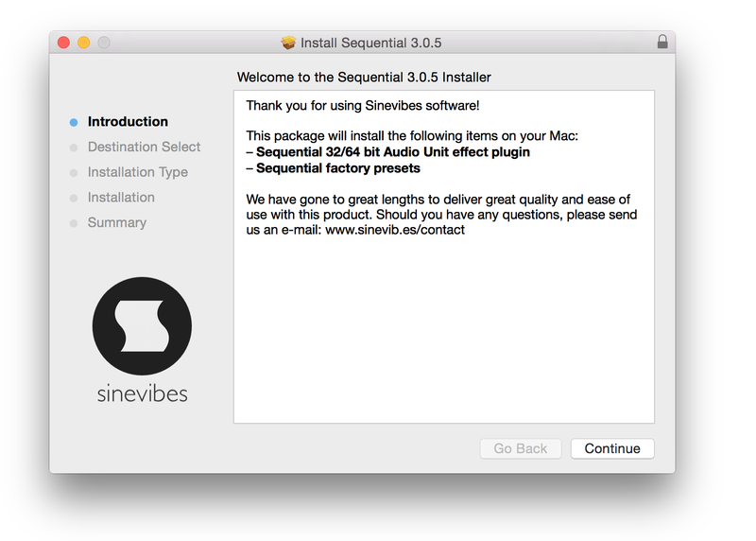Select the Installation Type step
The image size is (756, 541).
[x=137, y=172]
